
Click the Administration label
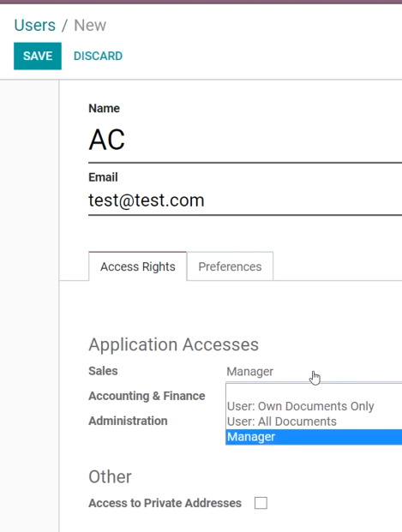pos(128,421)
